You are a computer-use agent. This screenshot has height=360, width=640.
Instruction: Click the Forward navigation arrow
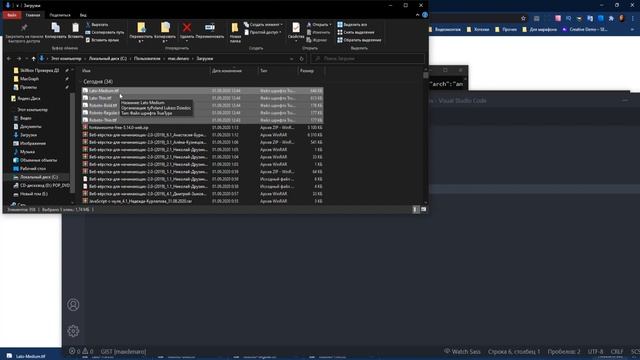[19, 59]
